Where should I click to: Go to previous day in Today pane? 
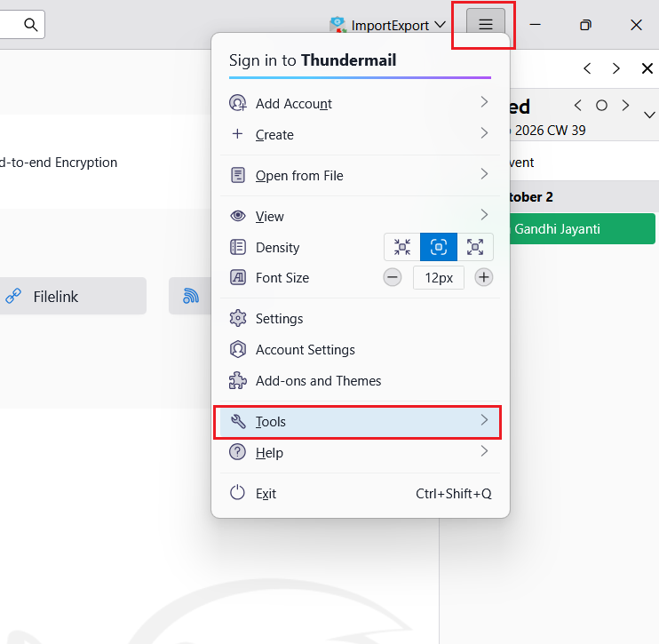(x=578, y=105)
